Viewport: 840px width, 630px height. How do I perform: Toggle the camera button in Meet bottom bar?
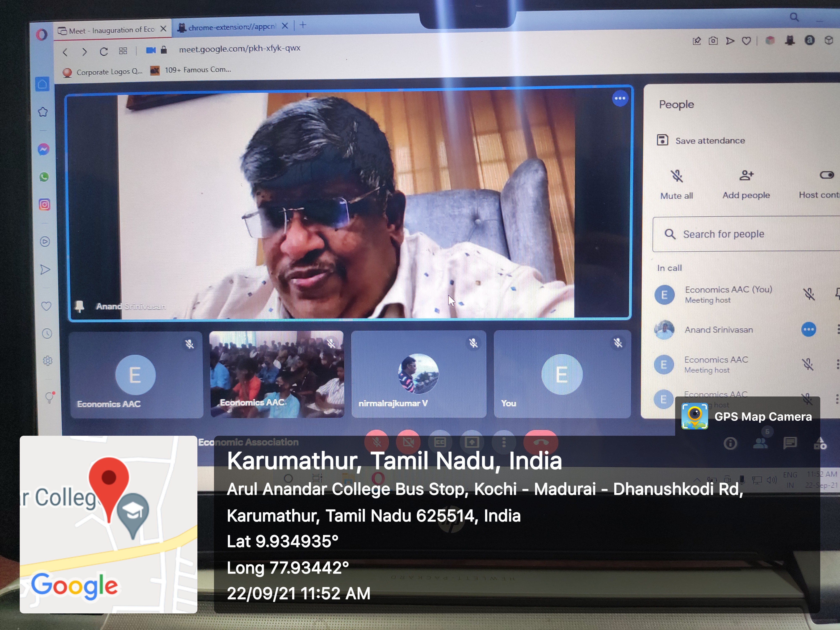pyautogui.click(x=408, y=442)
